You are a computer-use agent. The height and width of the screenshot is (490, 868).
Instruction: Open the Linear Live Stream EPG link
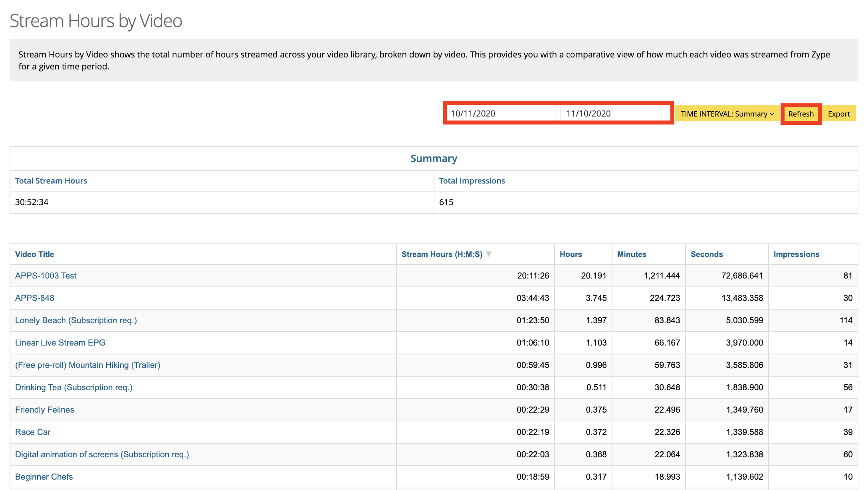60,342
